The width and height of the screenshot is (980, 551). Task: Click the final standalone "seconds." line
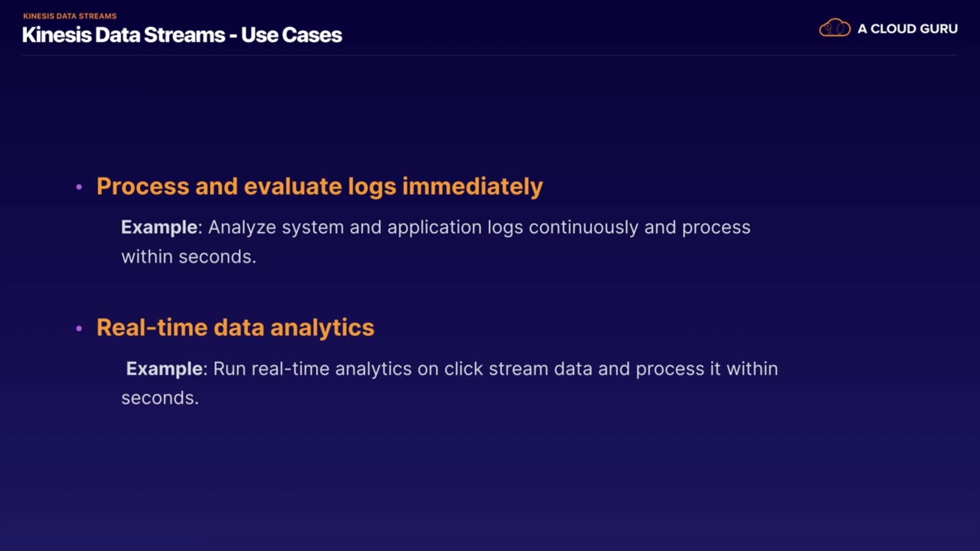click(160, 397)
